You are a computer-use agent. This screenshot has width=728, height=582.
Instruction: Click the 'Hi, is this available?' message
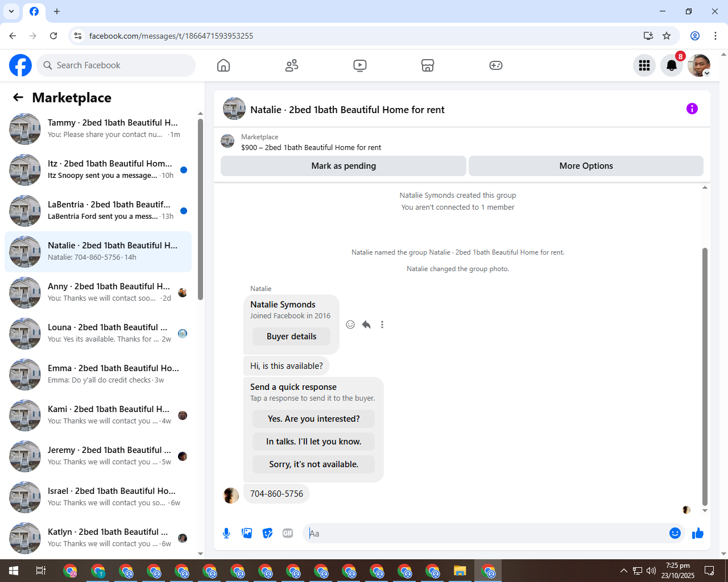tap(287, 366)
